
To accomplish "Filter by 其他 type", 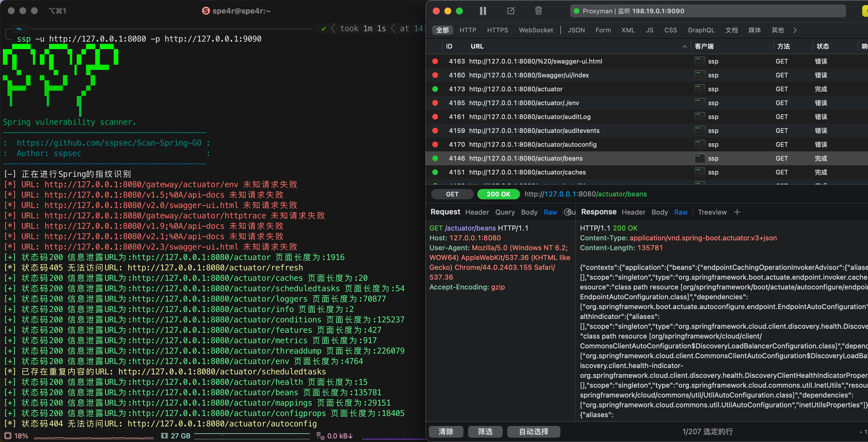I will click(x=778, y=30).
